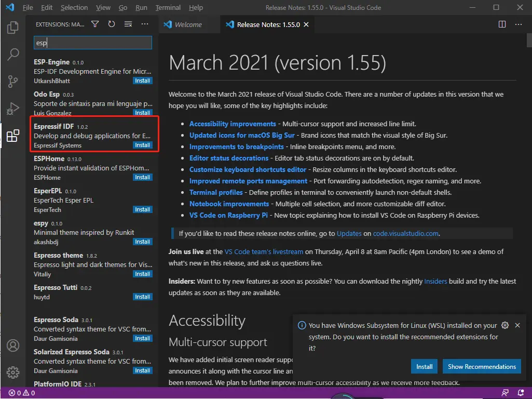Open the Edit menu
Image resolution: width=532 pixels, height=399 pixels.
click(x=47, y=7)
